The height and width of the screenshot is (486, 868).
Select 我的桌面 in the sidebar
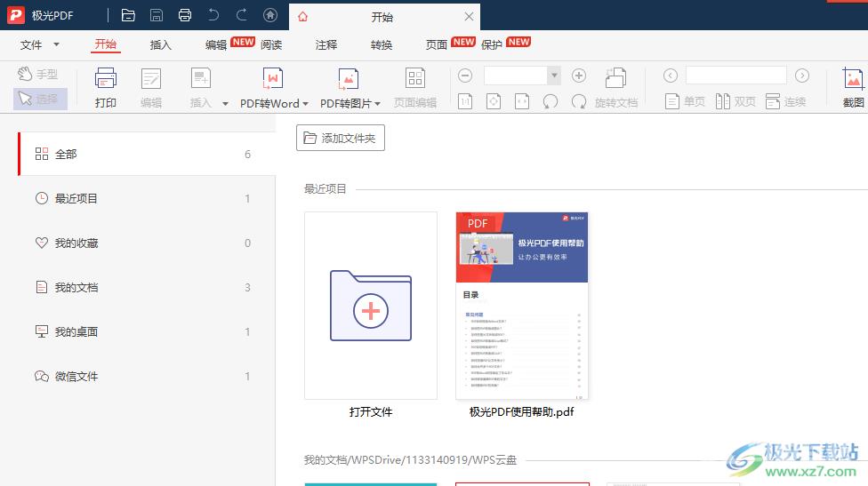(x=147, y=331)
